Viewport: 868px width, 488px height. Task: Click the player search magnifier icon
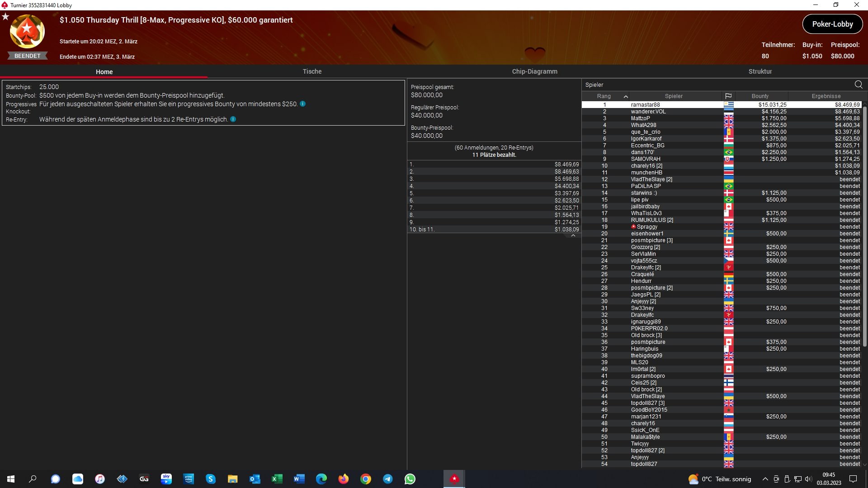[x=858, y=84]
